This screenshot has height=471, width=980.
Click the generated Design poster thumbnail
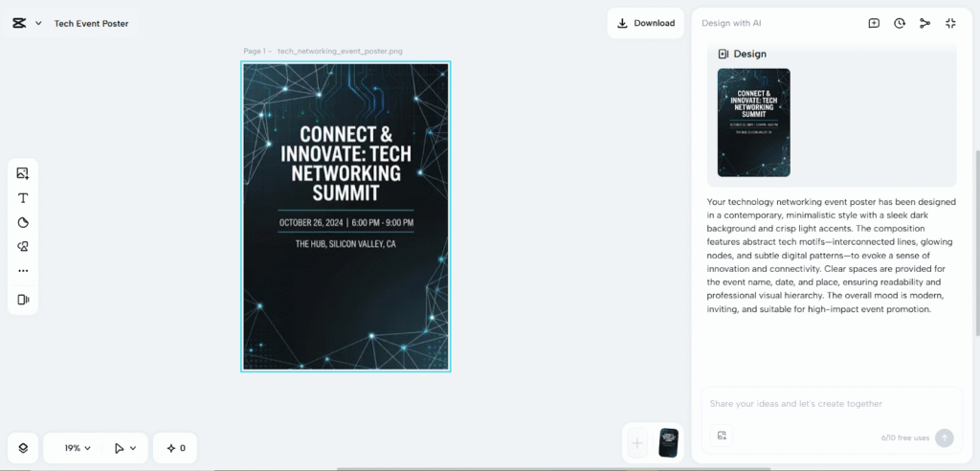(753, 123)
